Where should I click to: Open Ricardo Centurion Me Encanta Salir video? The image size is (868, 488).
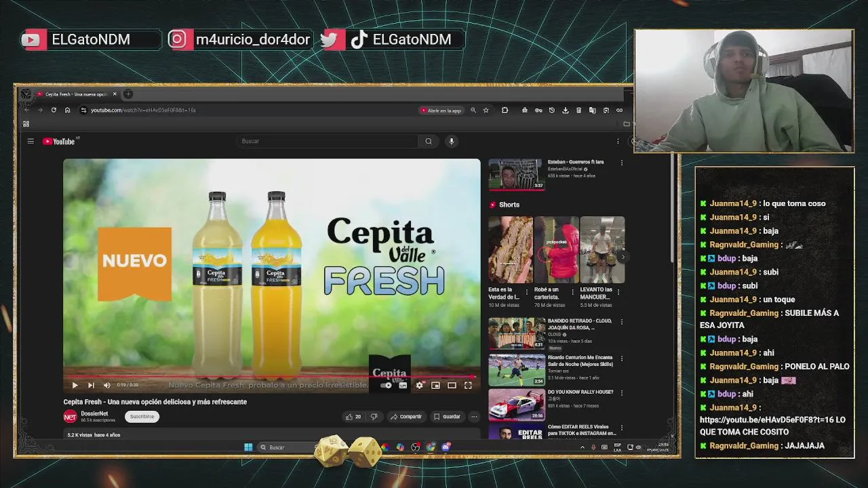517,369
